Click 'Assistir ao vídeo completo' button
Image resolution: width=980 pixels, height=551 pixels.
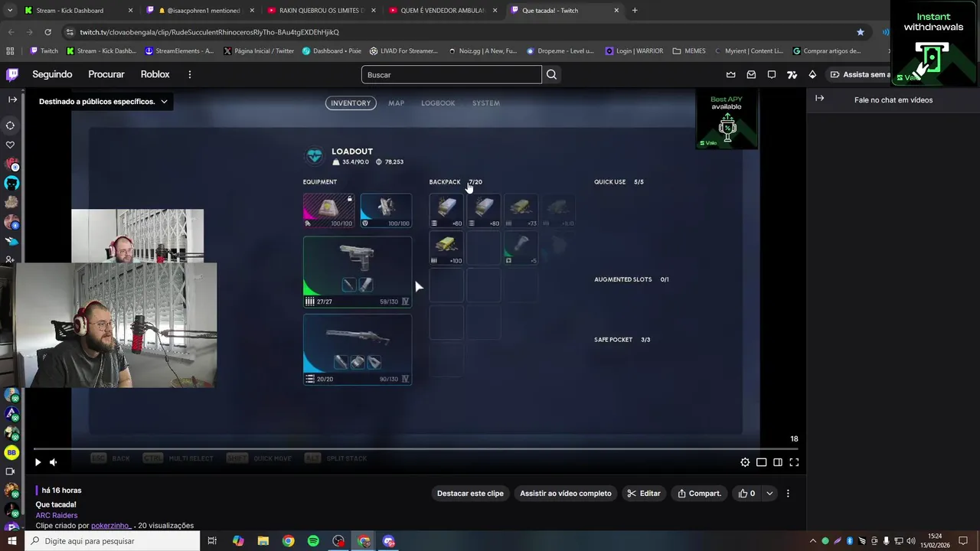566,494
